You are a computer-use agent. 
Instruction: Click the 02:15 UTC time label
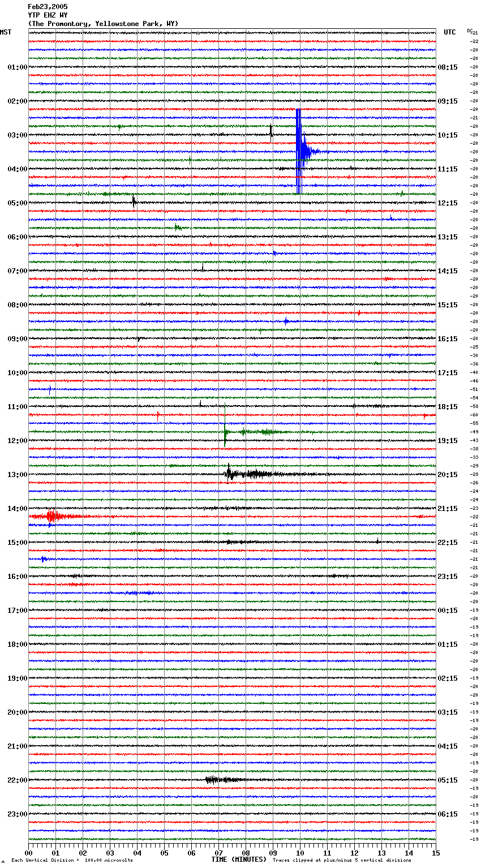(x=448, y=678)
